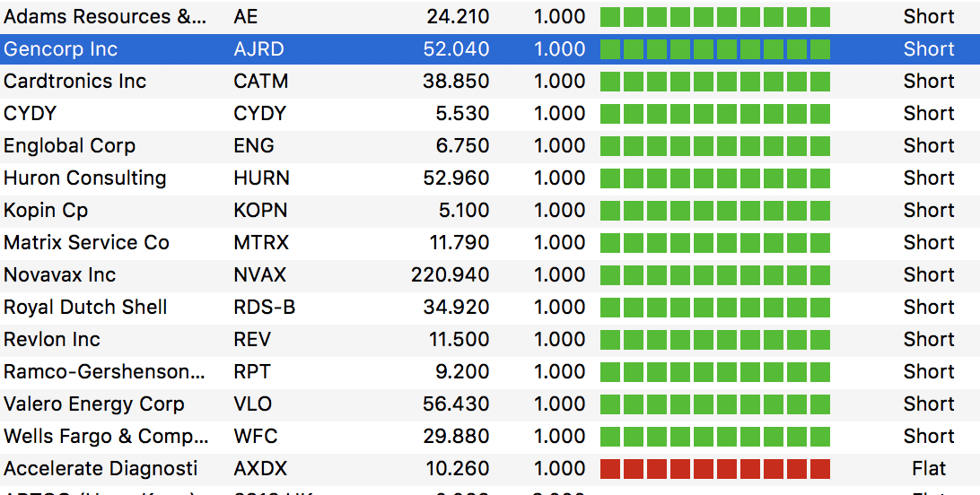
Task: Click Short status in the HURN row
Action: 929,178
